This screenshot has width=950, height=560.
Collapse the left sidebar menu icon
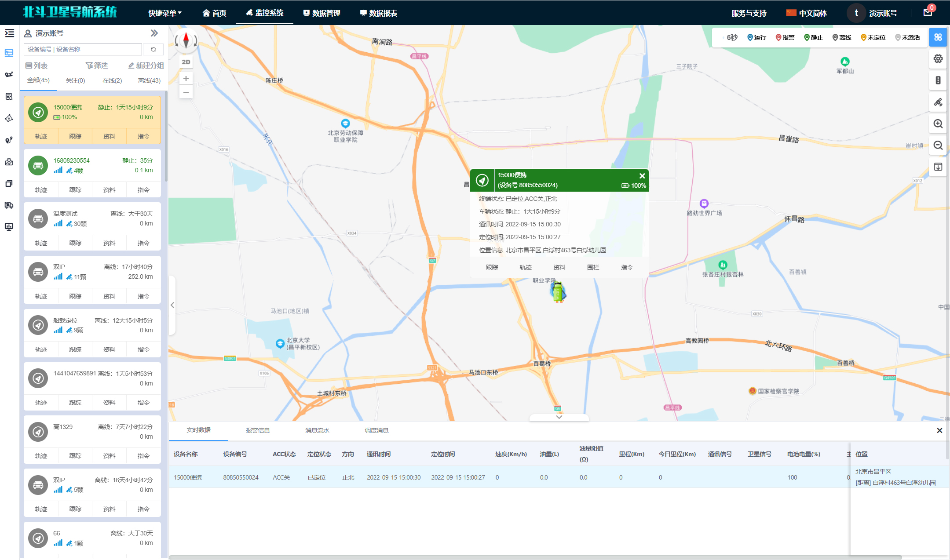(9, 33)
